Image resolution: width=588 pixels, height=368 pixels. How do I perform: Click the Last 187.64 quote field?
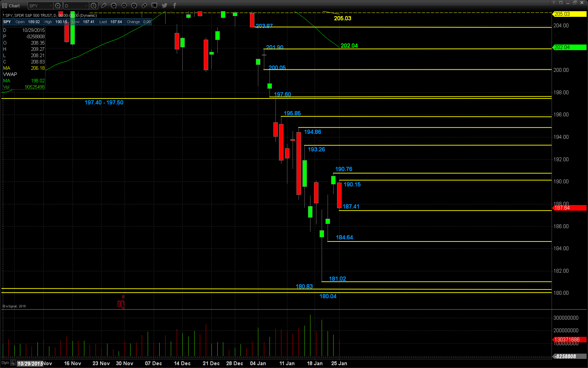[111, 22]
